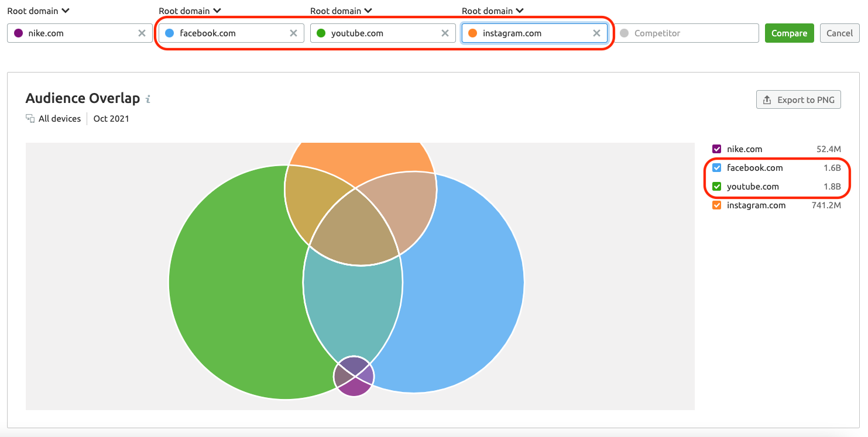
Task: Click the orange dot in instagram.com field
Action: (472, 33)
